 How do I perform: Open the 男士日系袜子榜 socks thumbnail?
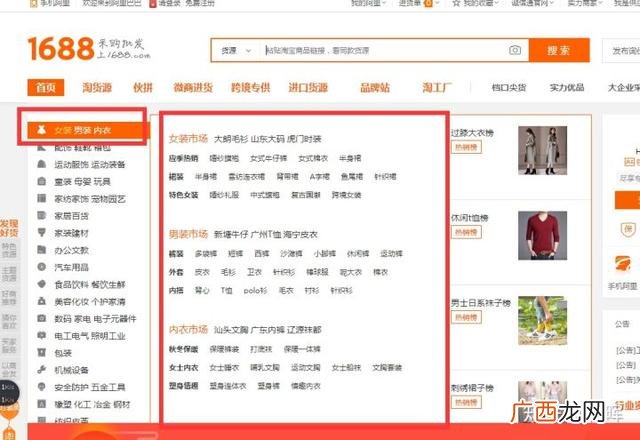click(542, 320)
